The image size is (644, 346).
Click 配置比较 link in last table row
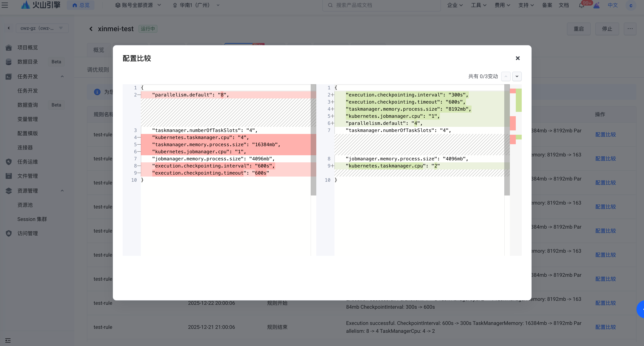pyautogui.click(x=605, y=327)
